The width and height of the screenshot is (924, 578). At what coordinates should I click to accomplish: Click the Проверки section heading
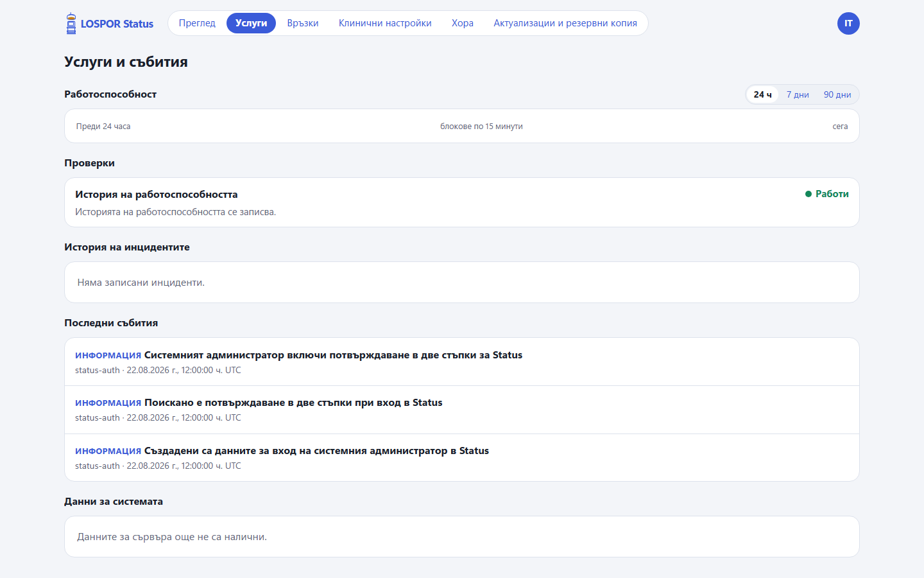pyautogui.click(x=89, y=163)
